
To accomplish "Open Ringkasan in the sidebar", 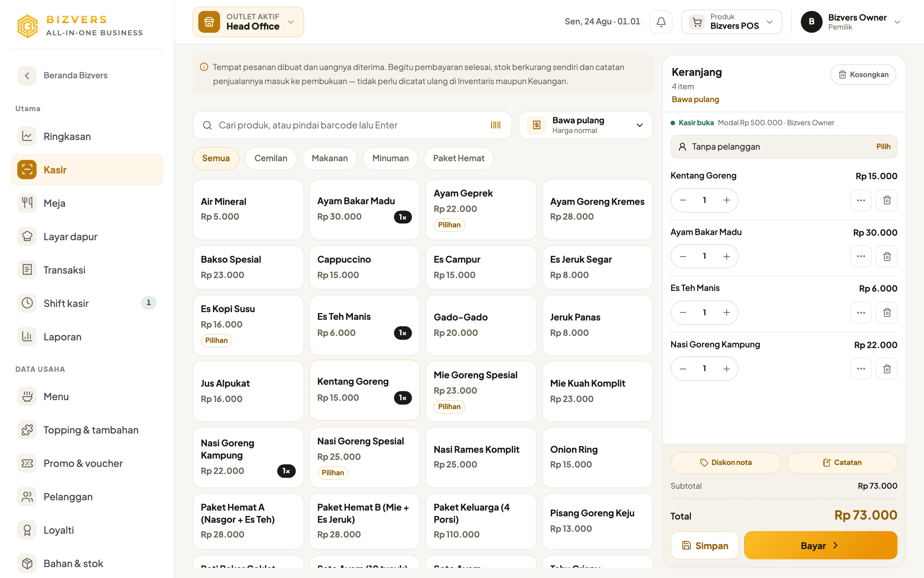I will (x=87, y=136).
